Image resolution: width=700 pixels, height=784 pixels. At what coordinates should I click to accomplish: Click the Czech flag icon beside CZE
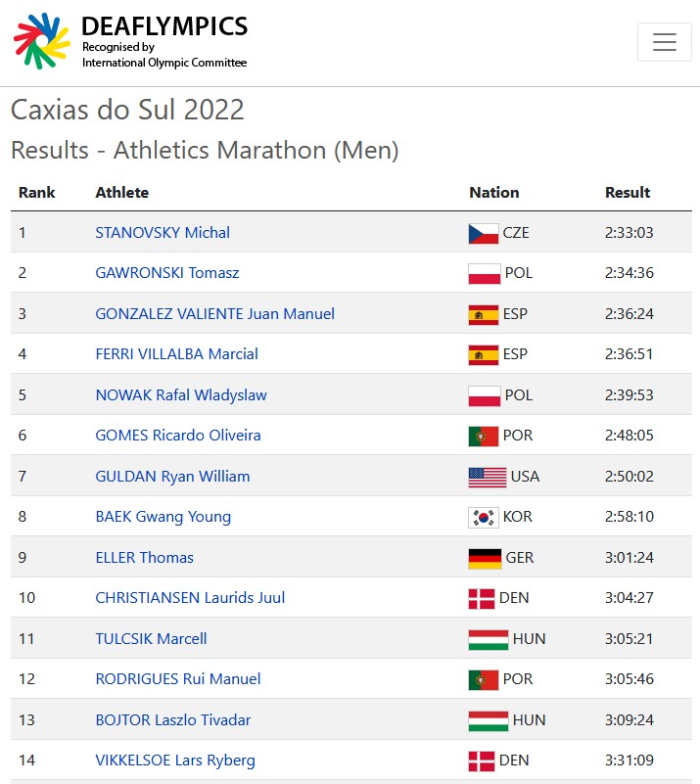484,233
